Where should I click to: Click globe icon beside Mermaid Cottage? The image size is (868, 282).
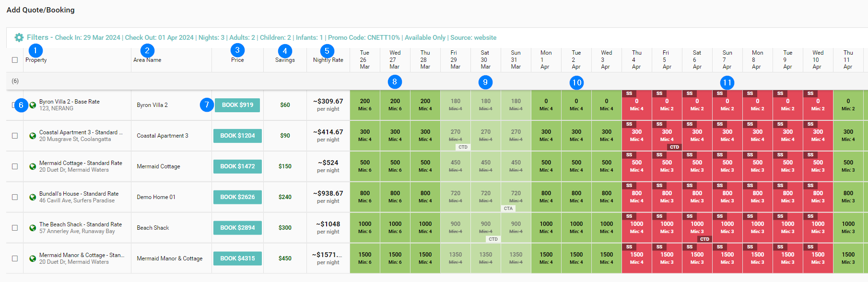[x=33, y=166]
